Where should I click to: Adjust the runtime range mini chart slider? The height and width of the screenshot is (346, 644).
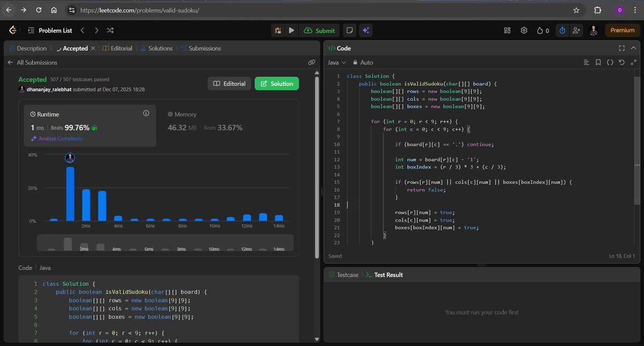[165, 242]
